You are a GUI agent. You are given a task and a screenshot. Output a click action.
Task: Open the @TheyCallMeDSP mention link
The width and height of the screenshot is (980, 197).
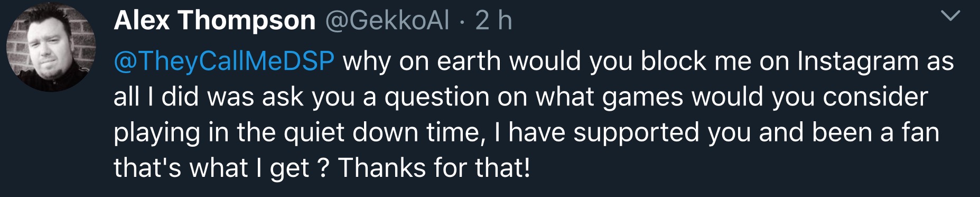[224, 61]
